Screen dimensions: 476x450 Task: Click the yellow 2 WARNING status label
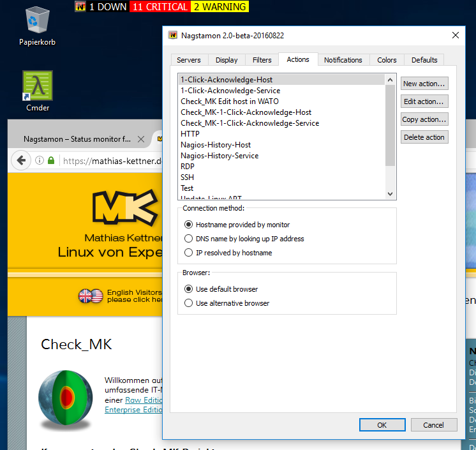pos(219,6)
